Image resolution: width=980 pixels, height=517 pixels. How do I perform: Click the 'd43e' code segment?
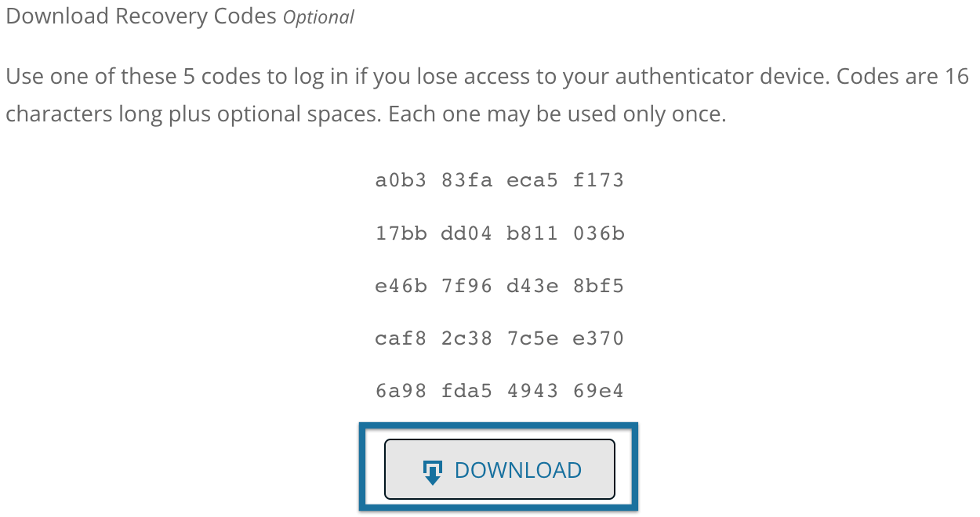coord(532,286)
